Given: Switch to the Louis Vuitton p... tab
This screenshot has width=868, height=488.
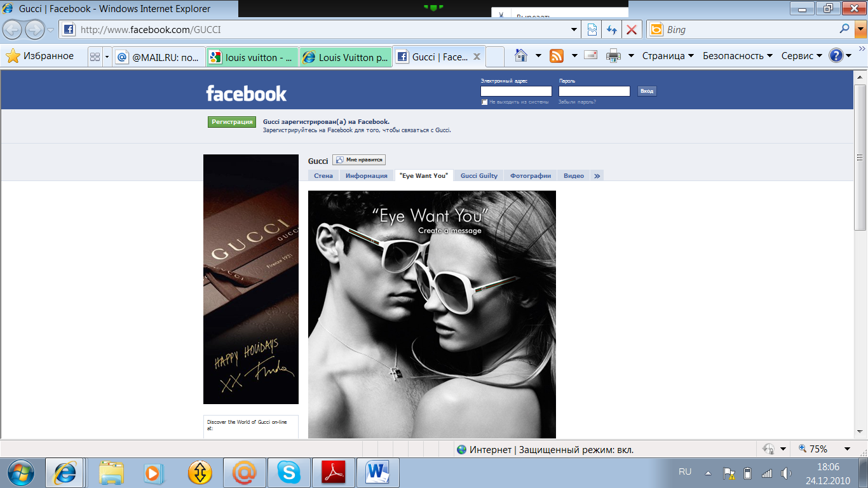Looking at the screenshot, I should click(x=345, y=57).
